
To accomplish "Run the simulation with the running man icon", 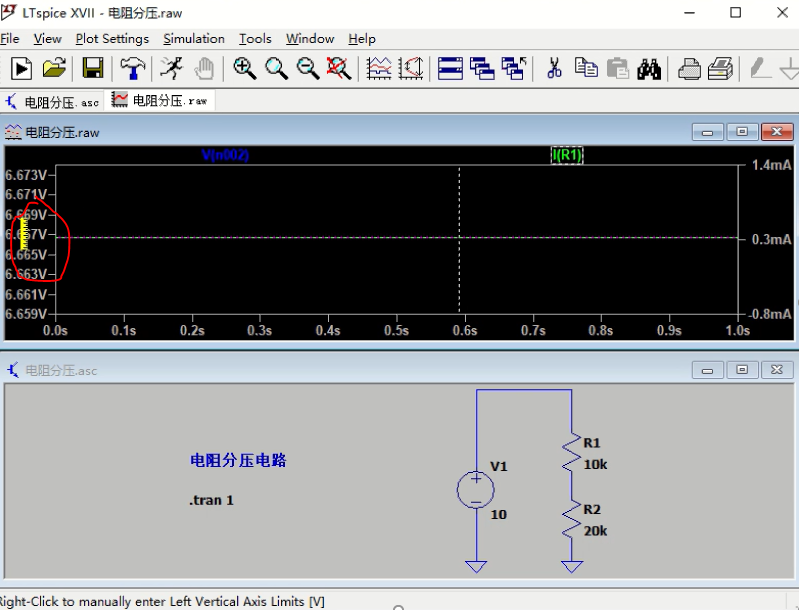I will (171, 68).
